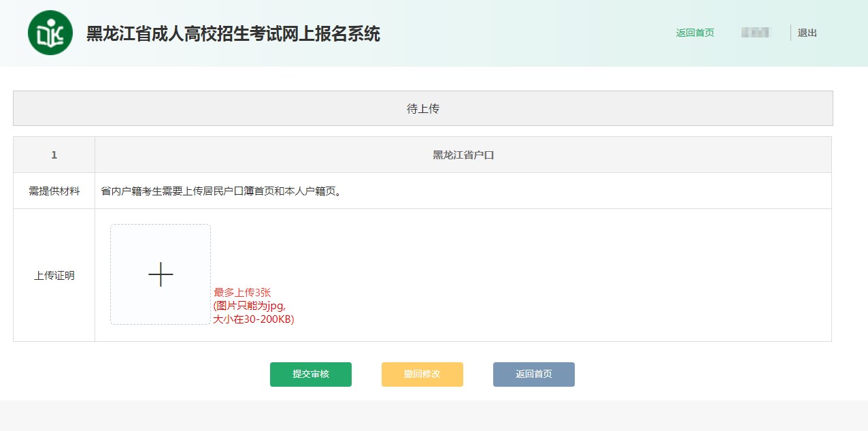This screenshot has width=868, height=431.
Task: Click the row number 1 cell
Action: [54, 155]
